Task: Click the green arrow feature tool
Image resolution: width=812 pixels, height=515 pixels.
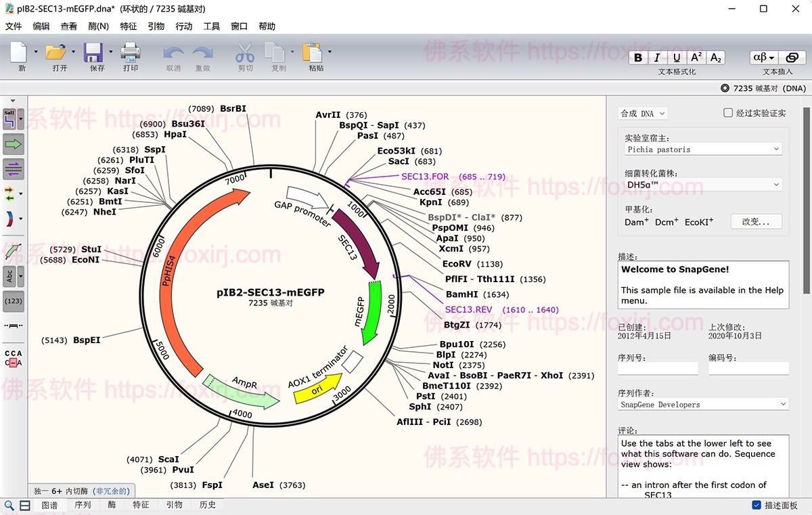Action: [x=13, y=143]
